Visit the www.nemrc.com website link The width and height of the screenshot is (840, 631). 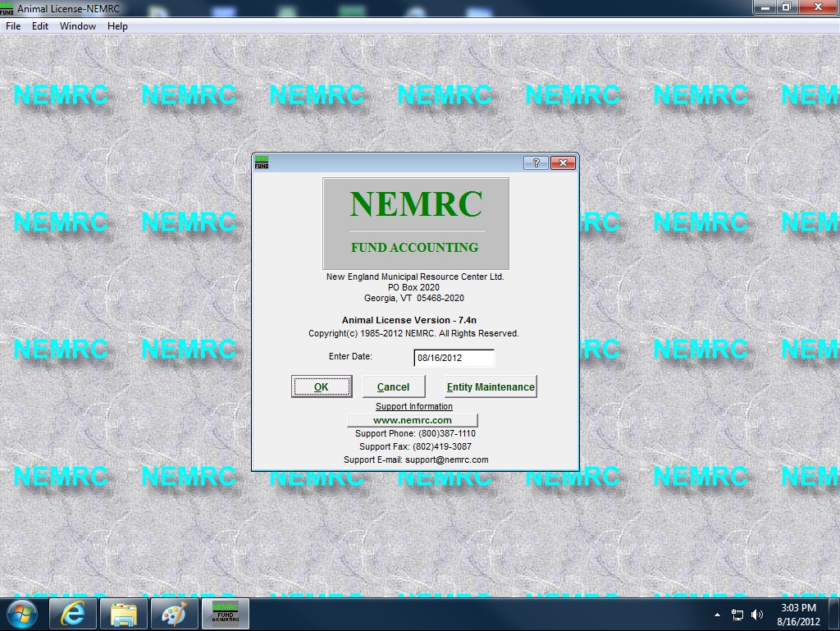[x=413, y=420]
